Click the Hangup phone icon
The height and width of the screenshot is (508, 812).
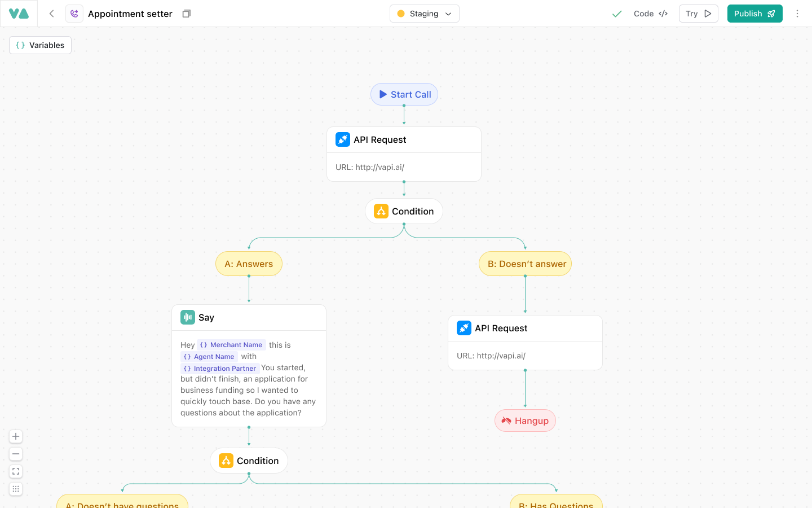(506, 421)
